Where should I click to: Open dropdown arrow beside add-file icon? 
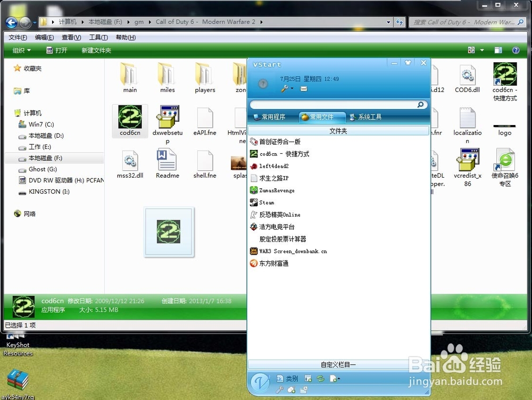pyautogui.click(x=338, y=379)
